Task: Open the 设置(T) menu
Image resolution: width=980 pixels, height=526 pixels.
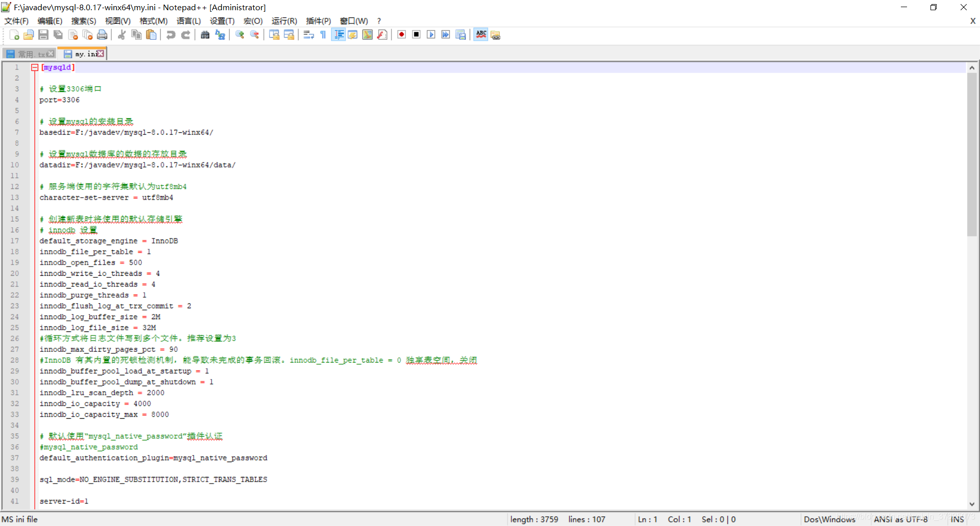Action: point(222,21)
